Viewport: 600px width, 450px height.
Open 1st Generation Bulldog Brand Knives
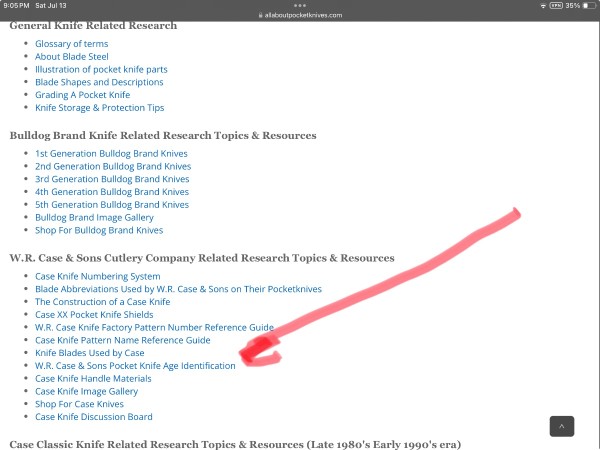pyautogui.click(x=111, y=153)
